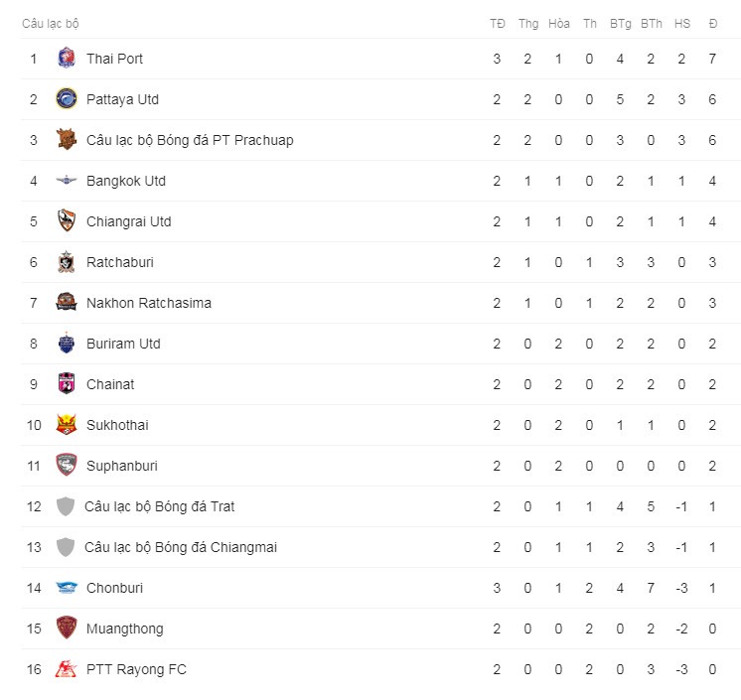Click the Sukhothai red and yellow logo
The height and width of the screenshot is (700, 741).
[x=67, y=424]
